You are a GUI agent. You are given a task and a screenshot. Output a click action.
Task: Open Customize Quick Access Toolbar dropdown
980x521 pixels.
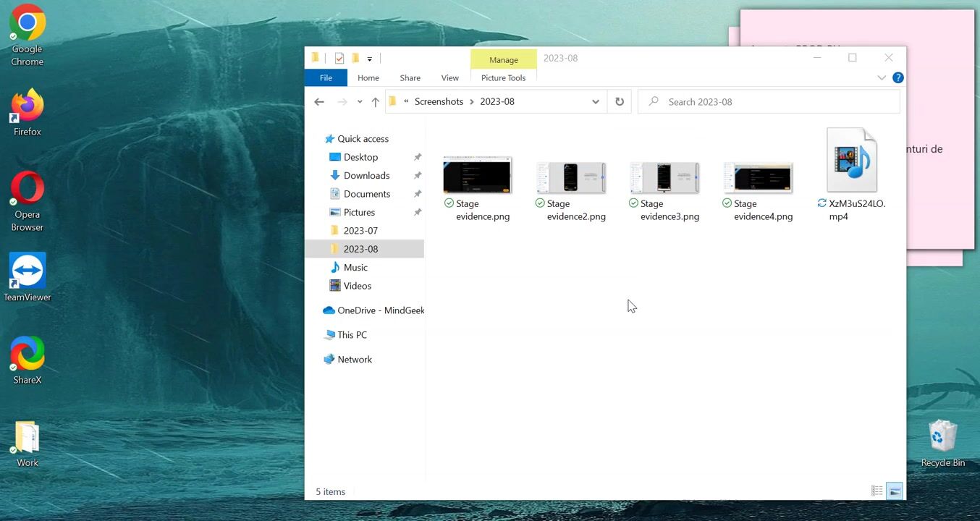369,59
